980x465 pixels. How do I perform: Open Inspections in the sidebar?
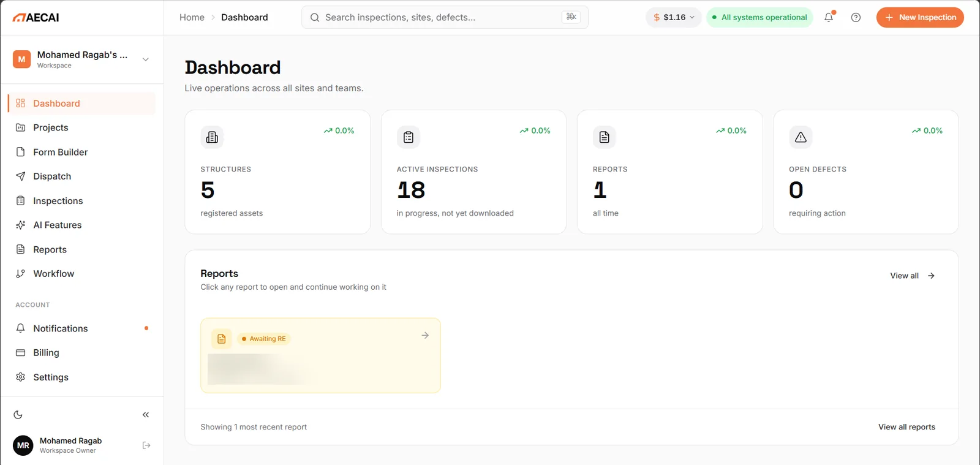click(81, 201)
